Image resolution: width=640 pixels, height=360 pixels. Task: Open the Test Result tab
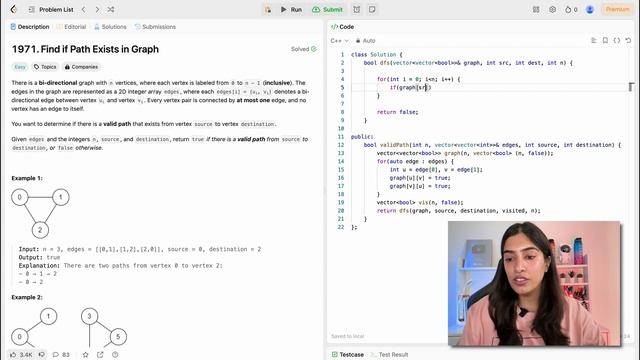point(389,355)
